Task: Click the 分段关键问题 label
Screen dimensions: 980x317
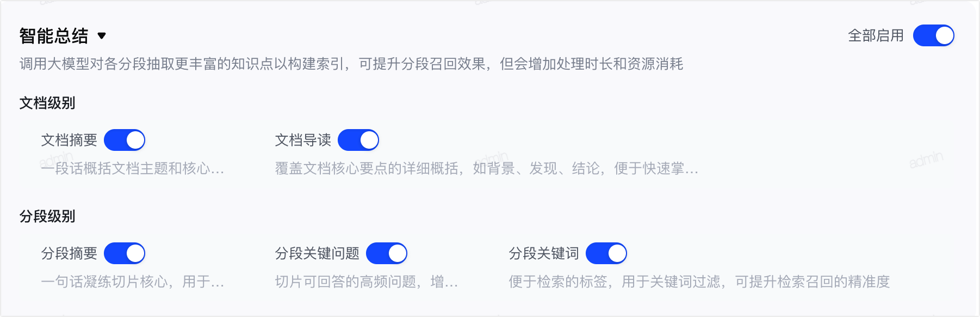Action: point(317,253)
